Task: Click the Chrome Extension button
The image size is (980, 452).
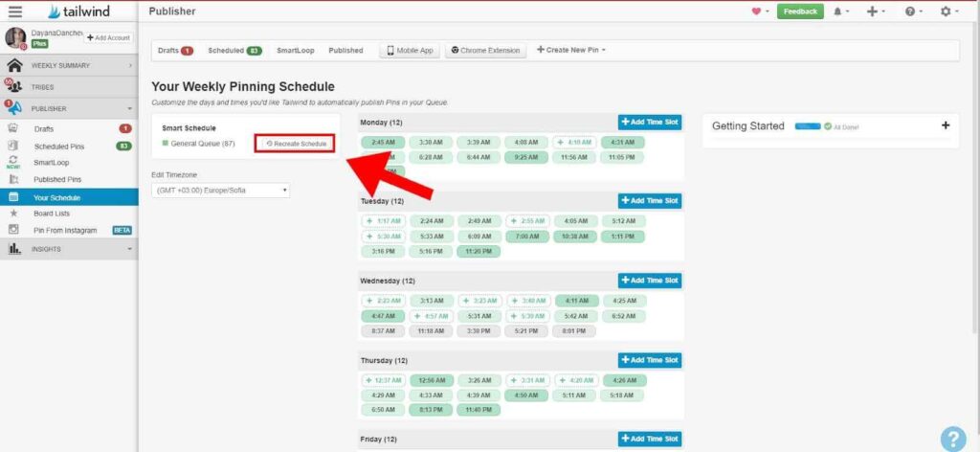Action: coord(485,51)
